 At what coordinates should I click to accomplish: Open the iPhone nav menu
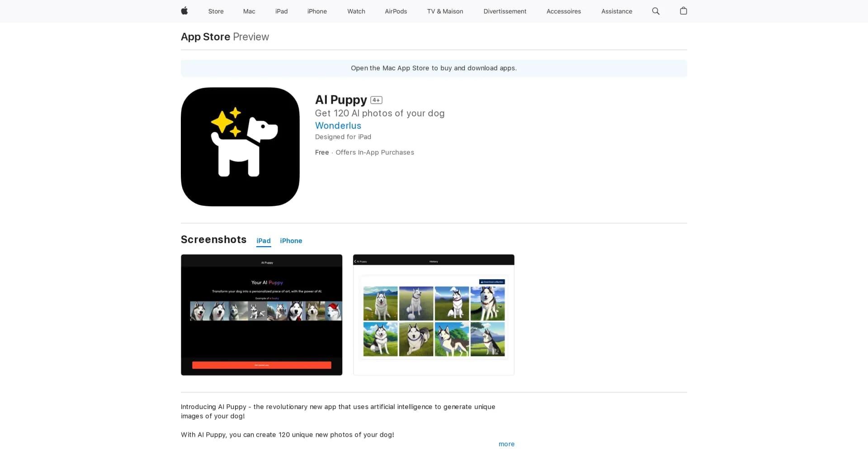coord(317,11)
